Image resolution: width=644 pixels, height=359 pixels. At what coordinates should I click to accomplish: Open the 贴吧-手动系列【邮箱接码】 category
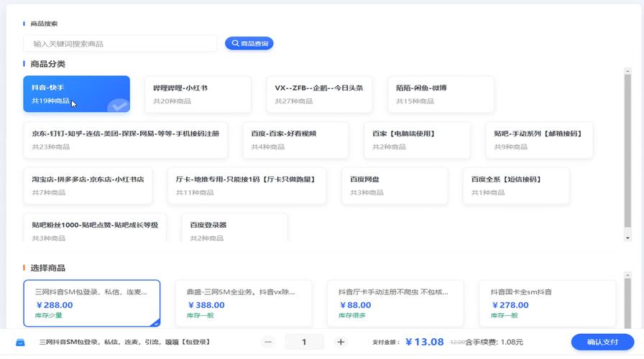(x=539, y=140)
